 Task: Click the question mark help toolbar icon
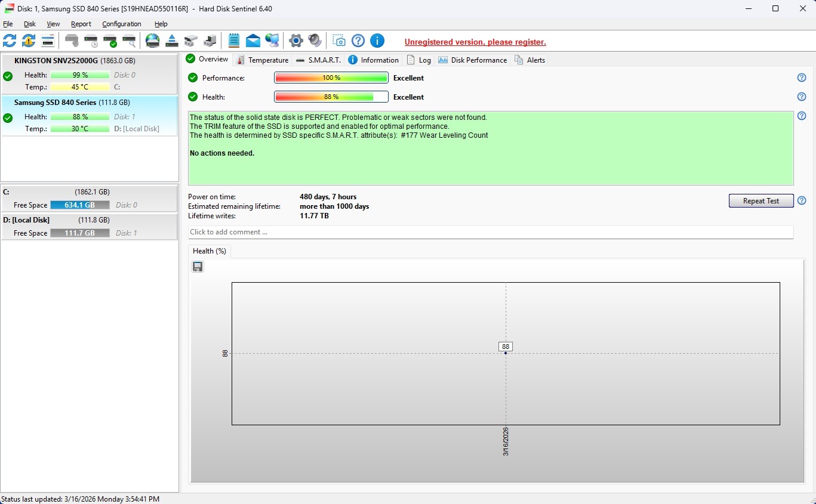click(358, 41)
